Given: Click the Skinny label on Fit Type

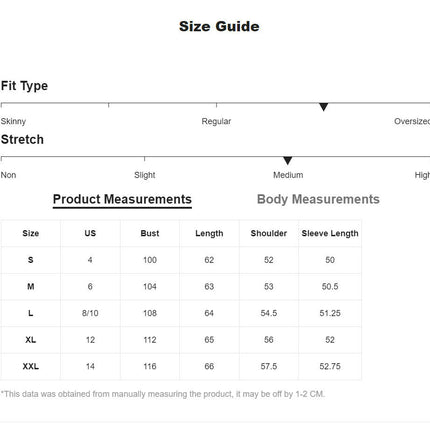Looking at the screenshot, I should [x=13, y=121].
